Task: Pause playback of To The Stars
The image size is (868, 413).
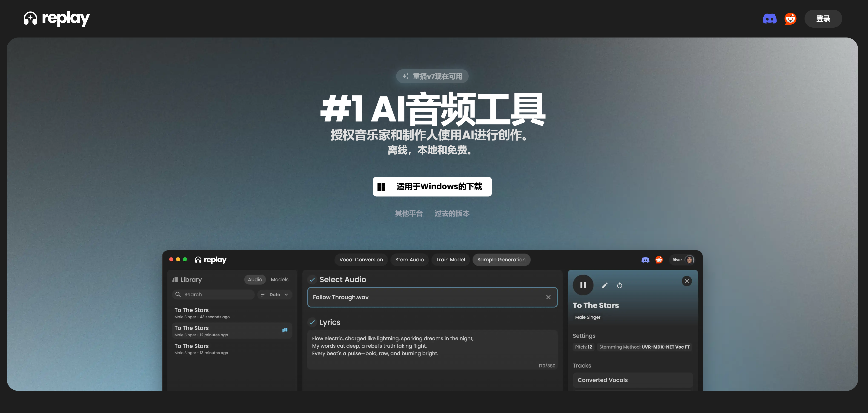Action: tap(583, 285)
